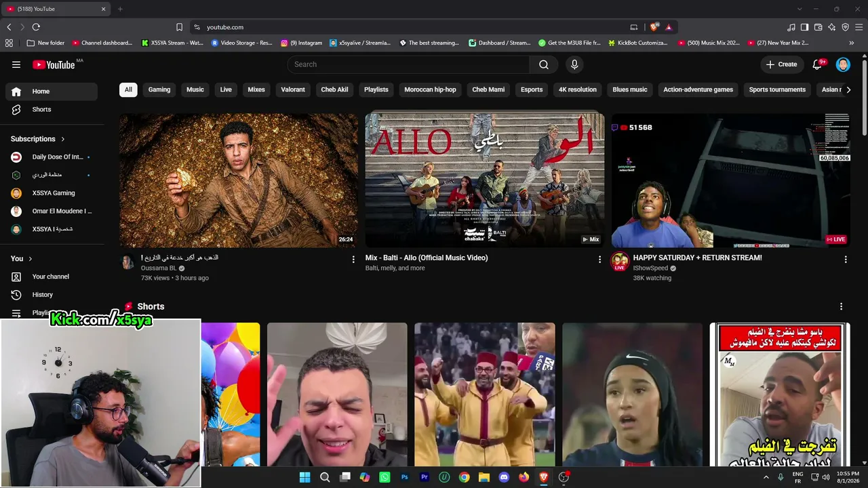Open the IShowSpeed live stream thumbnail
The height and width of the screenshot is (488, 868).
point(730,180)
